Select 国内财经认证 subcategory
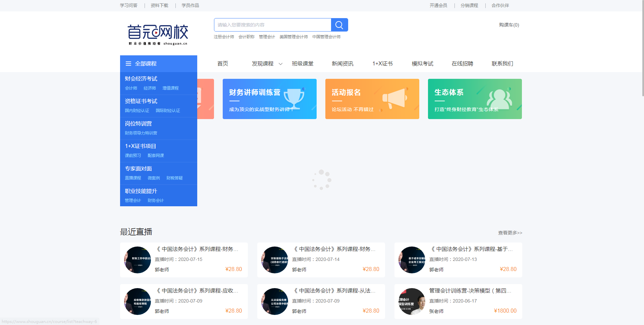Image resolution: width=644 pixels, height=325 pixels. point(137,111)
